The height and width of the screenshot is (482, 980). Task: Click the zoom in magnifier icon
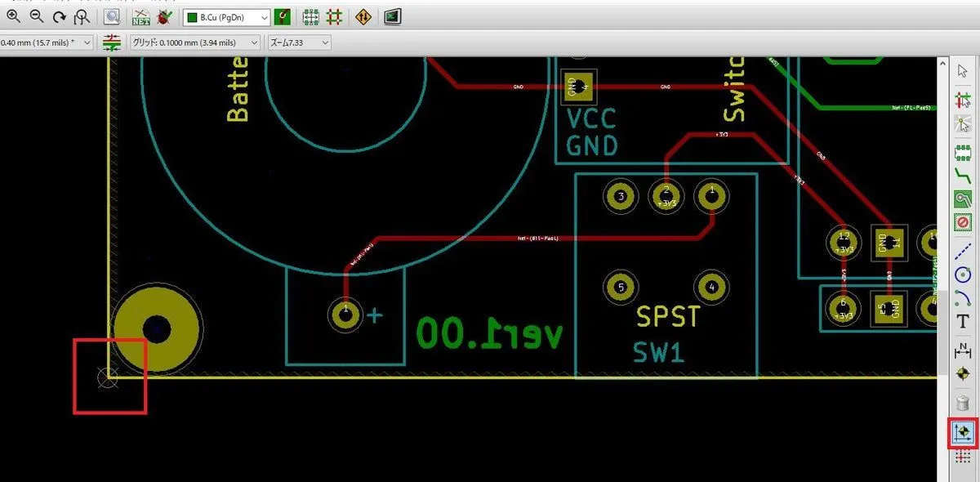(x=14, y=16)
